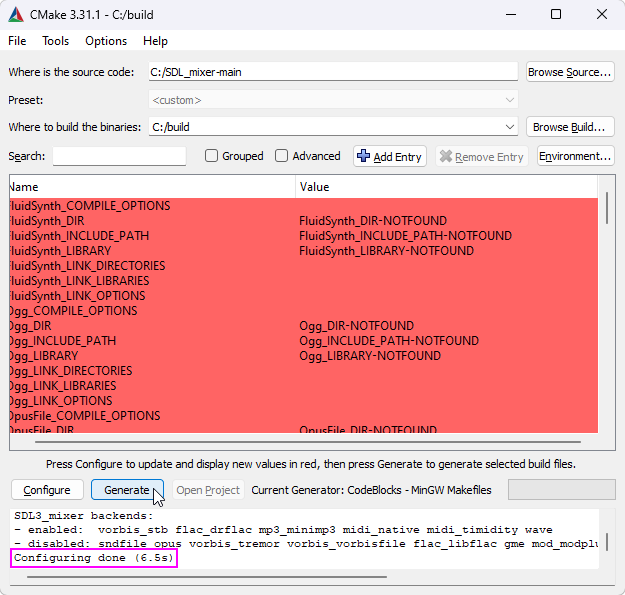
Task: Click the Configure button
Action: 47,490
